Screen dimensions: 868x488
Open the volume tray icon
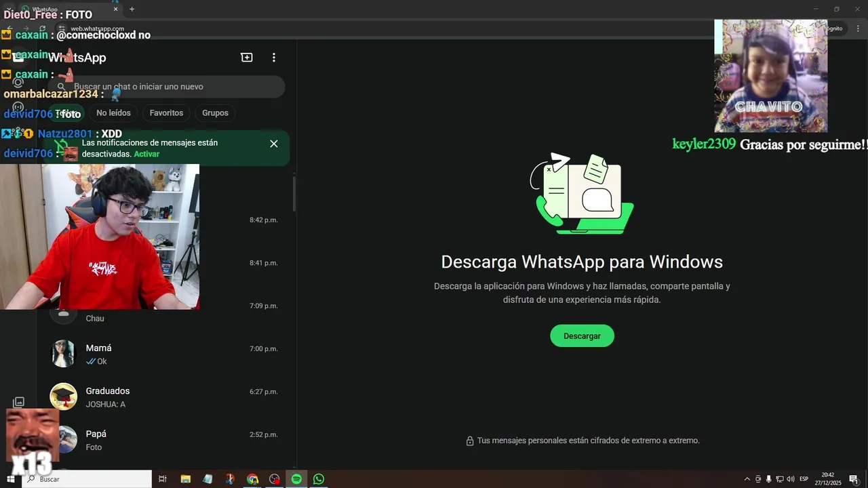(790, 479)
